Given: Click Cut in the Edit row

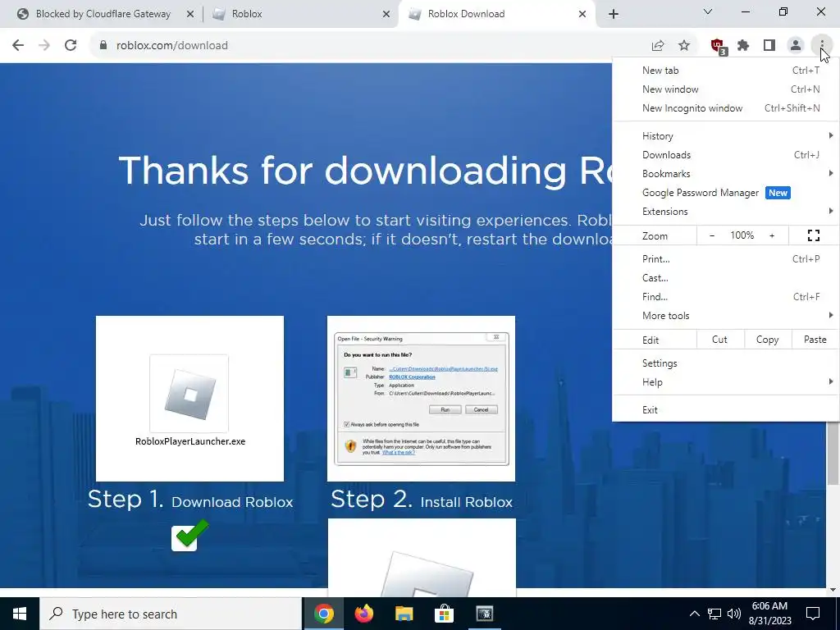Looking at the screenshot, I should click(719, 340).
